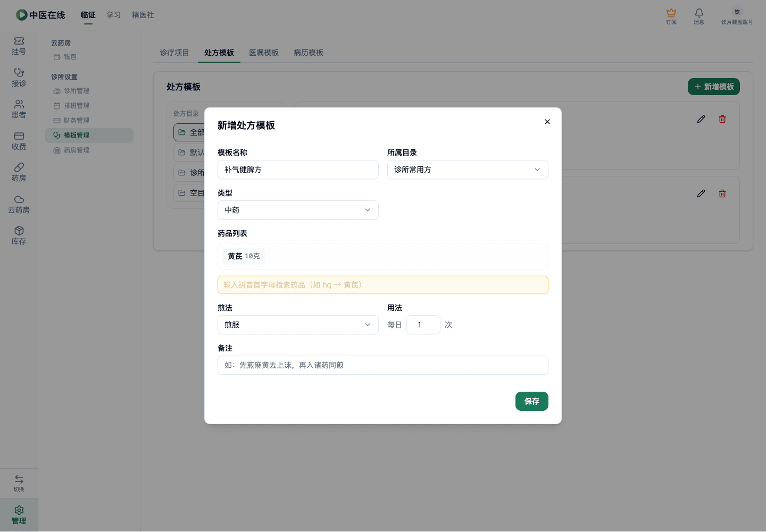
Task: Select the 黄芪 10克 herb chip
Action: tap(244, 256)
